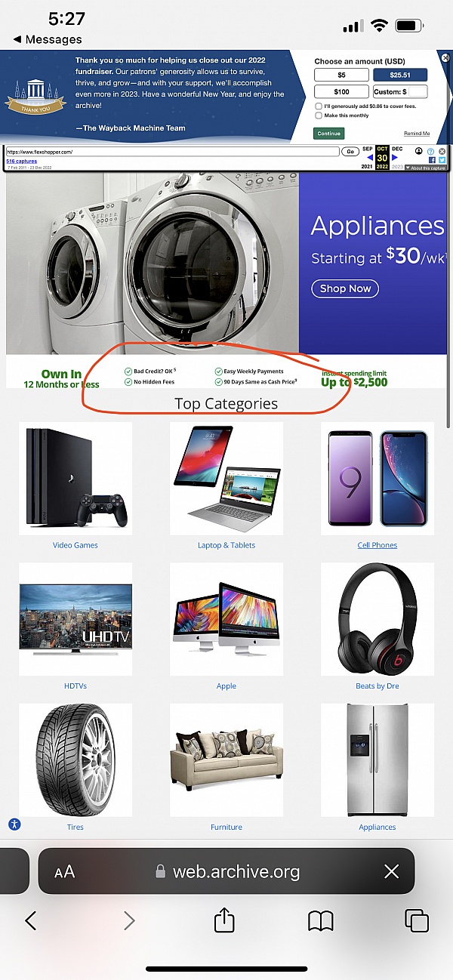Go to previous capture with left arrow

(369, 157)
